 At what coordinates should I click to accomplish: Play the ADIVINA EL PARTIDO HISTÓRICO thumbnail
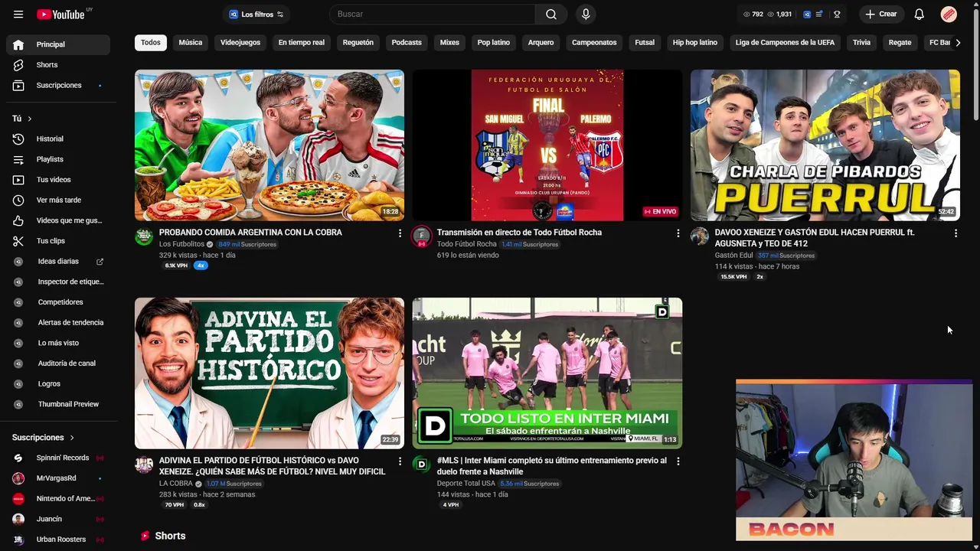pos(269,373)
